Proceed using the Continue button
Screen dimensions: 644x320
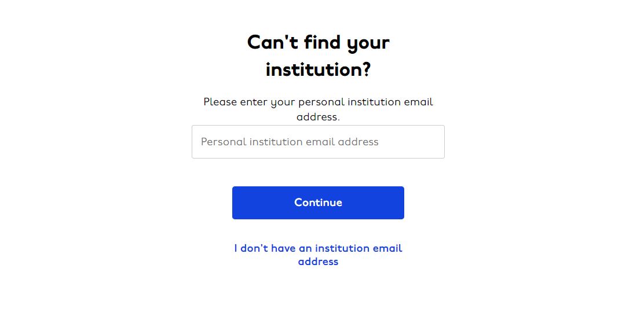[x=318, y=203]
